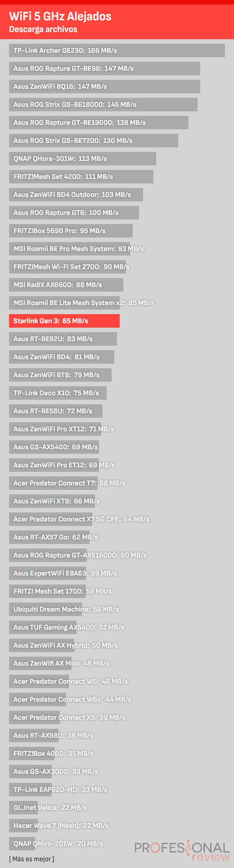Select the highlighted Starlink Gen 3 bar
This screenshot has width=234, height=868.
[x=64, y=321]
